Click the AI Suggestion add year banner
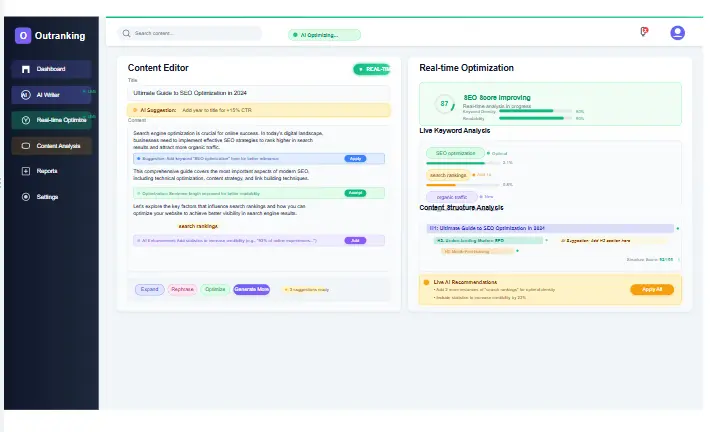717x432 pixels. pos(259,110)
